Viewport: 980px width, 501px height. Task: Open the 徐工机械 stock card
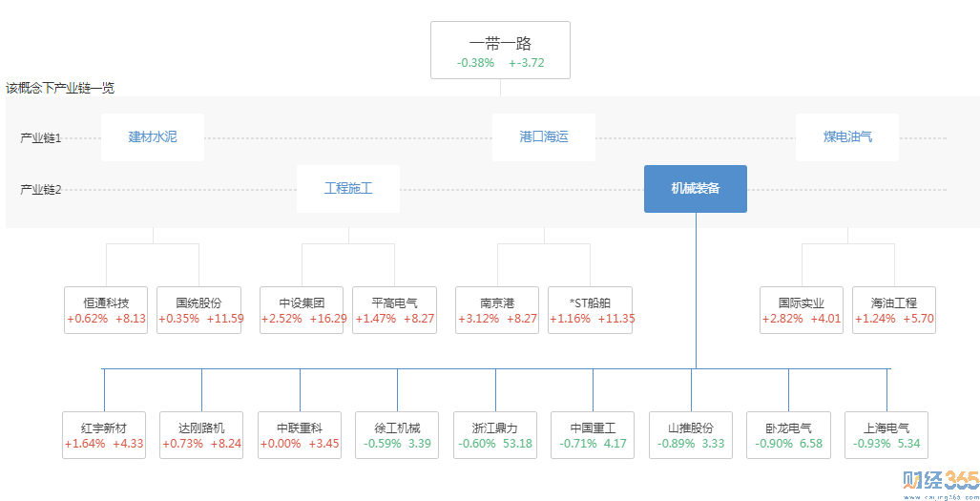click(x=397, y=435)
